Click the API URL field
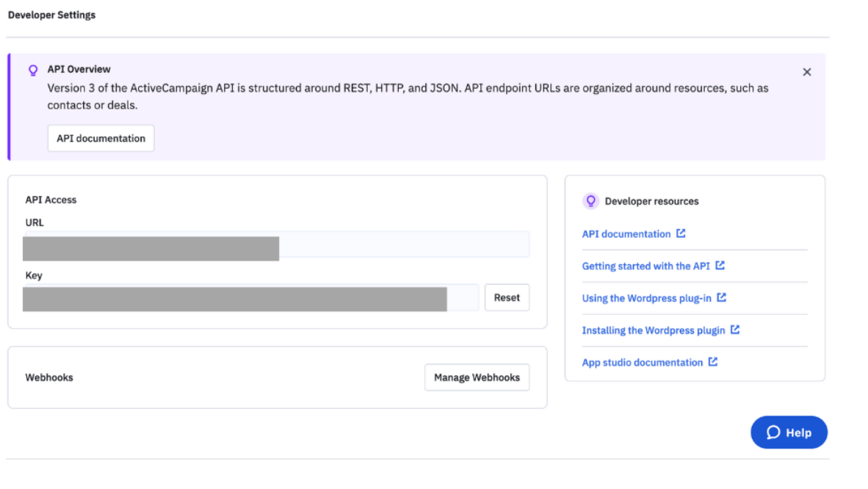The height and width of the screenshot is (489, 868). (x=276, y=245)
